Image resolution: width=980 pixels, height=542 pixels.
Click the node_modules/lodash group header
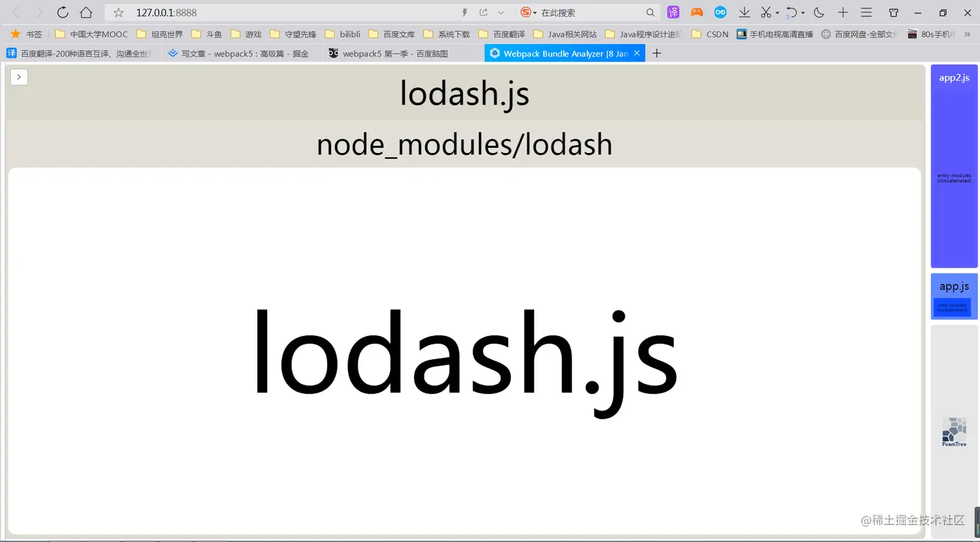point(464,144)
